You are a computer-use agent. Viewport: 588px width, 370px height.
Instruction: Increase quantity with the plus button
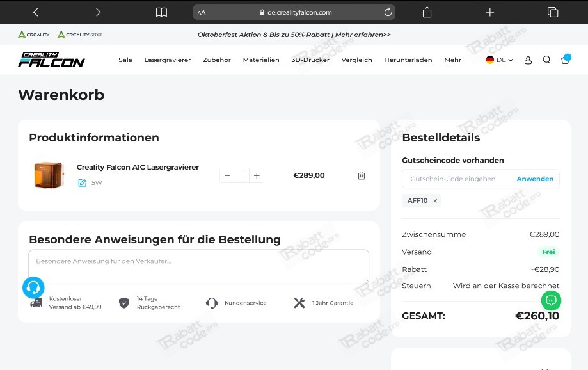[257, 175]
